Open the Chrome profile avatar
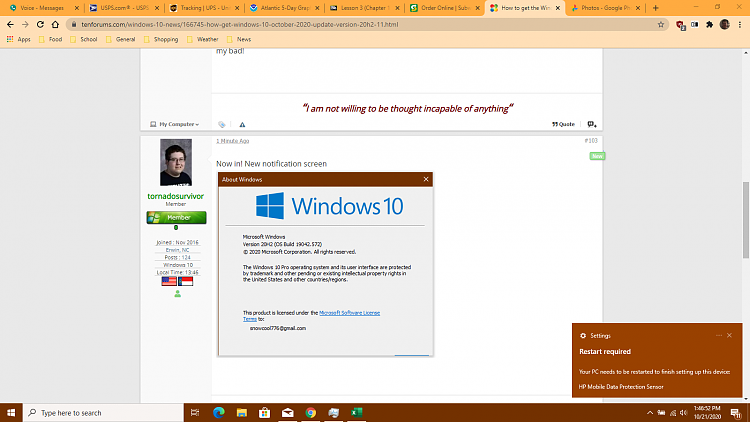The image size is (750, 422). pos(725,24)
